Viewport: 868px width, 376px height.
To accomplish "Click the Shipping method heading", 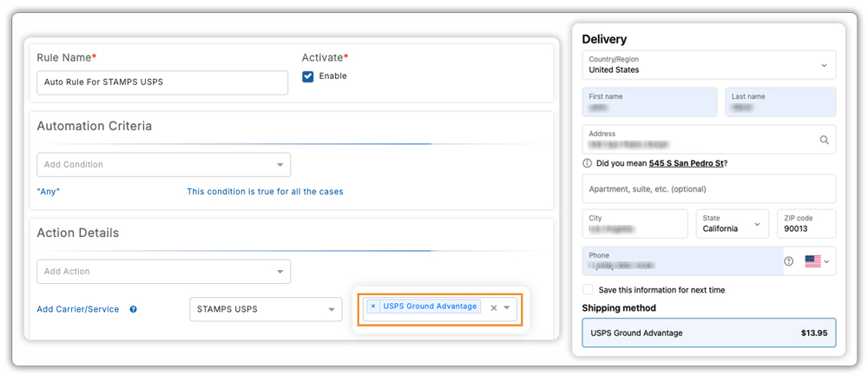I will (x=619, y=308).
